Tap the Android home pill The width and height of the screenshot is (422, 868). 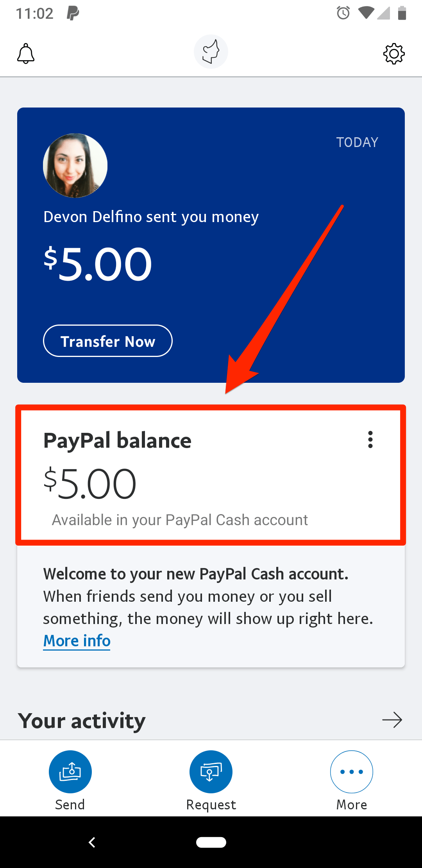tap(211, 842)
